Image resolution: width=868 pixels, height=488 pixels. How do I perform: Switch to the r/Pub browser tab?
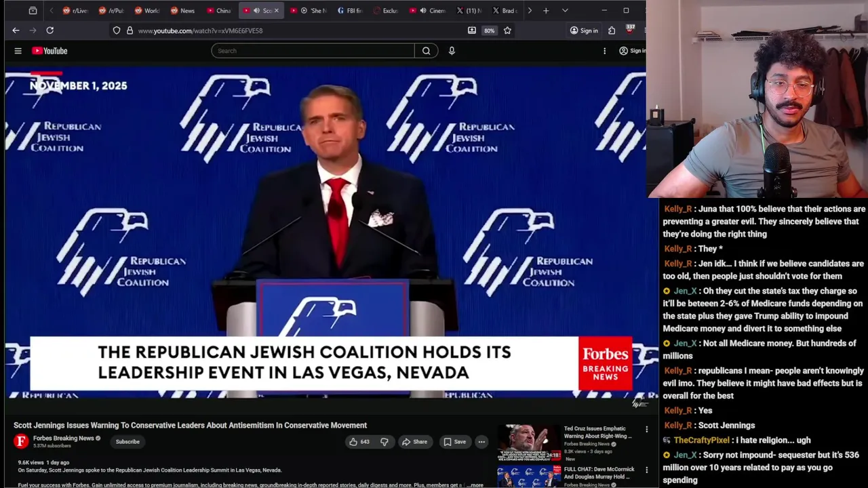click(x=111, y=11)
